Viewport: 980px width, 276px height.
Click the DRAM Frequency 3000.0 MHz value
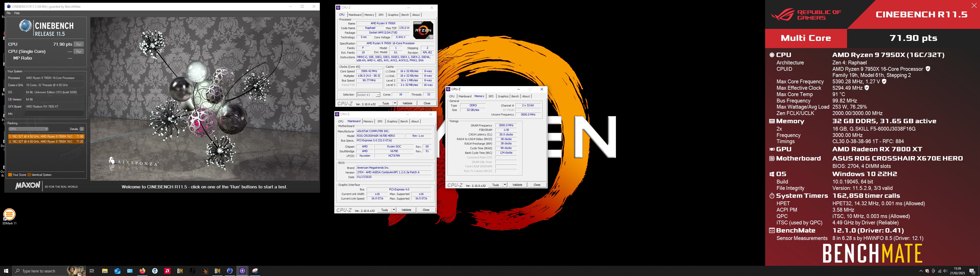pyautogui.click(x=506, y=125)
